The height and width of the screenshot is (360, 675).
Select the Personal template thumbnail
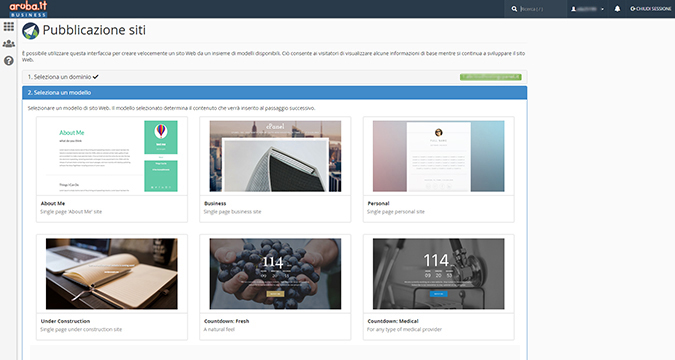438,156
